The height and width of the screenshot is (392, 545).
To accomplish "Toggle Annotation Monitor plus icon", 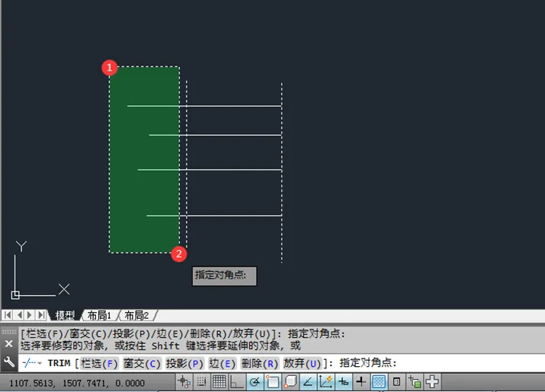I will (432, 382).
